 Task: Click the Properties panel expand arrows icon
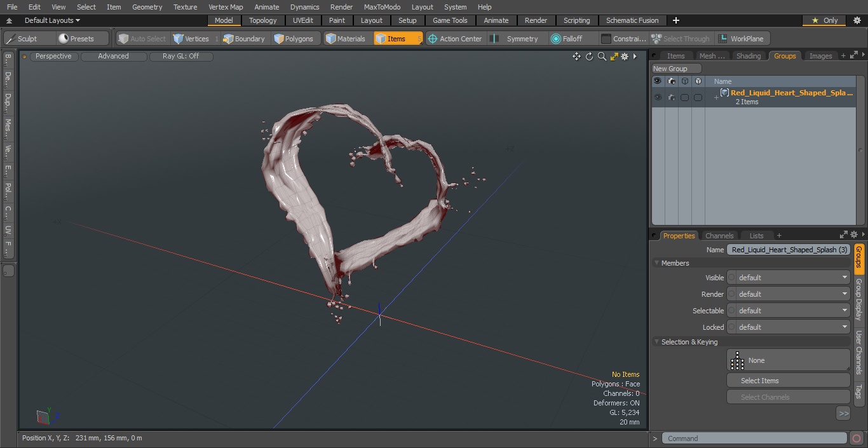pos(844,234)
